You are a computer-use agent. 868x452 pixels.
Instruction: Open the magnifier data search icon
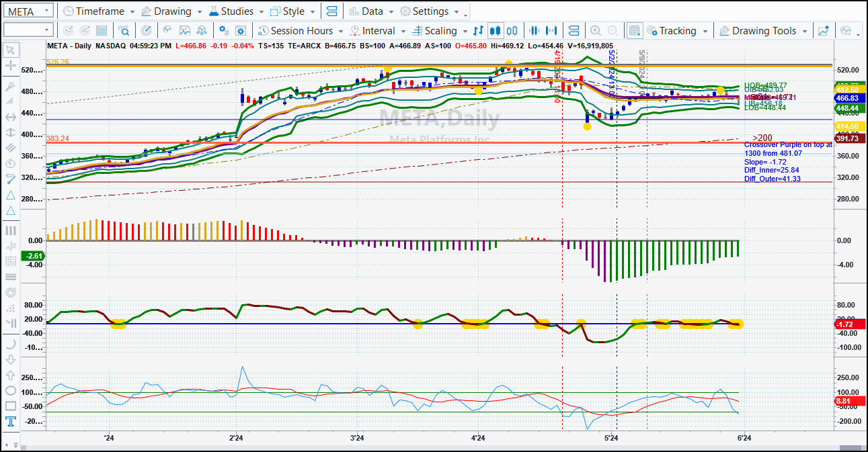tap(124, 30)
